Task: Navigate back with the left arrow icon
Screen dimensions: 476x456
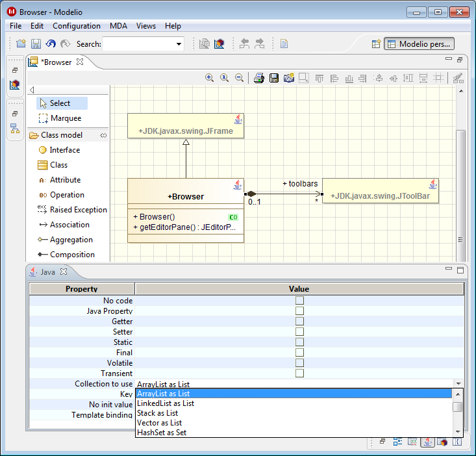Action: (x=244, y=44)
